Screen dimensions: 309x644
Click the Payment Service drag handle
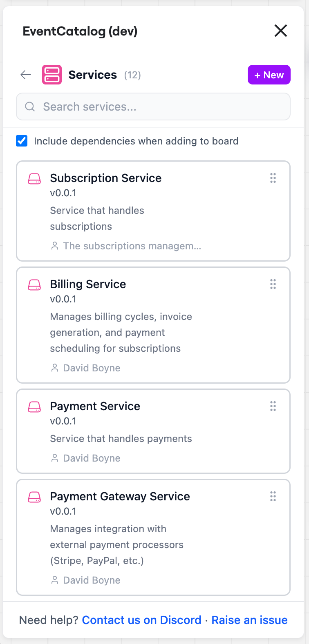[273, 406]
